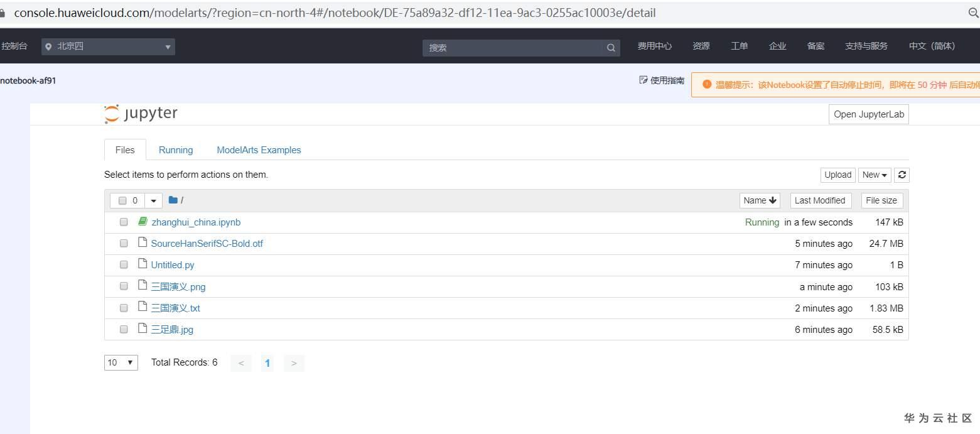Click the 6 minutes ago timestamp
Viewport: 980px width, 434px height.
[x=824, y=329]
